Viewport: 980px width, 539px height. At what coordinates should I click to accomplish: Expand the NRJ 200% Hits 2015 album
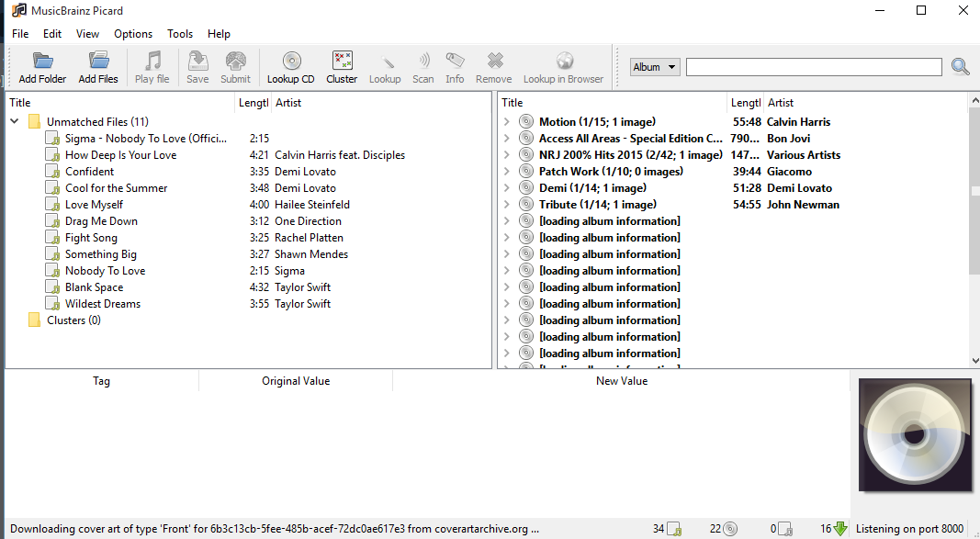coord(507,155)
